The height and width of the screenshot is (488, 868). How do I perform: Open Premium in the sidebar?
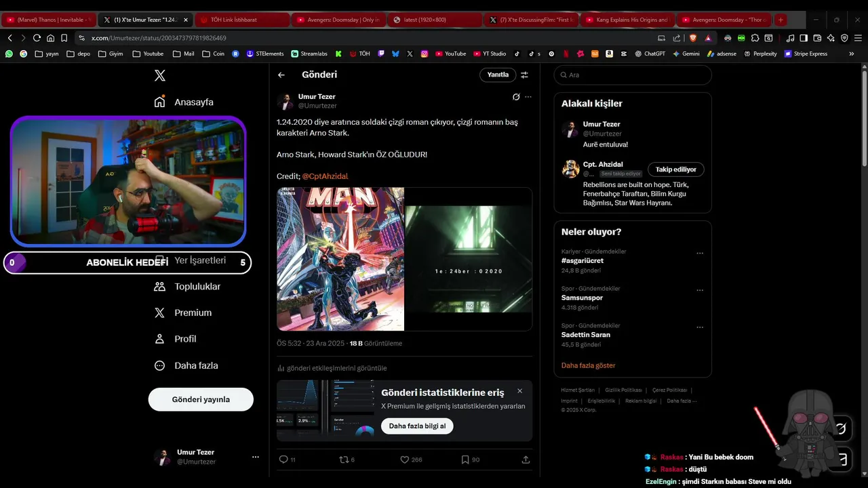pos(183,312)
